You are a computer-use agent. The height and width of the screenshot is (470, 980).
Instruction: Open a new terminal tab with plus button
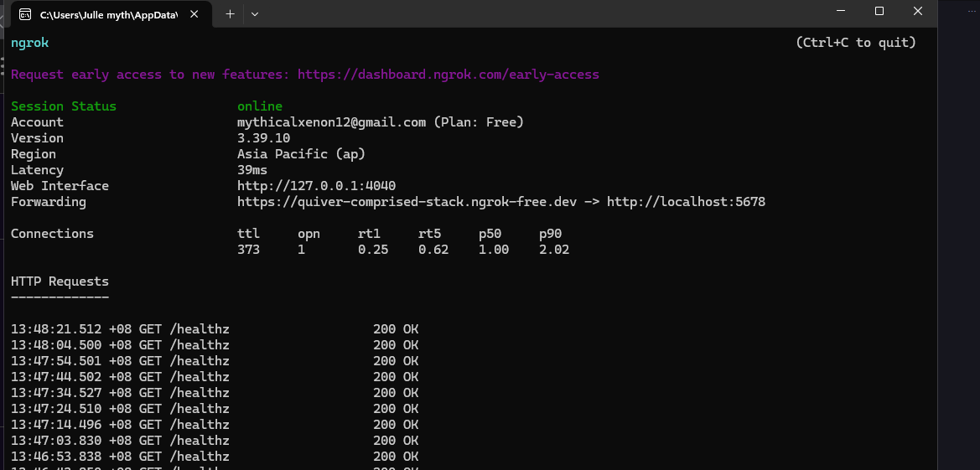click(230, 13)
